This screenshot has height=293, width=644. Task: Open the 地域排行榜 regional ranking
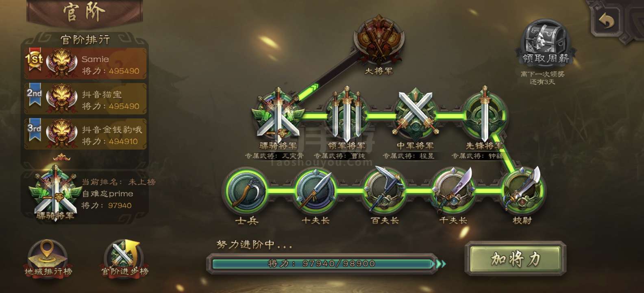coord(48,258)
